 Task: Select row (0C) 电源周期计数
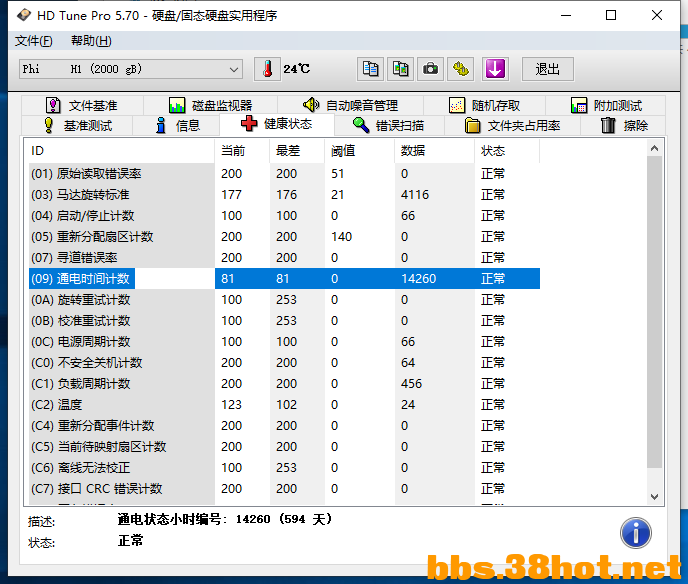(284, 342)
